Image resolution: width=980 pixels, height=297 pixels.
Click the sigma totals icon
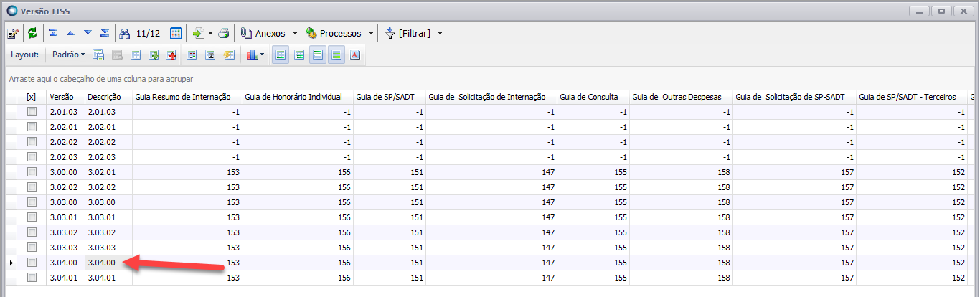[211, 55]
